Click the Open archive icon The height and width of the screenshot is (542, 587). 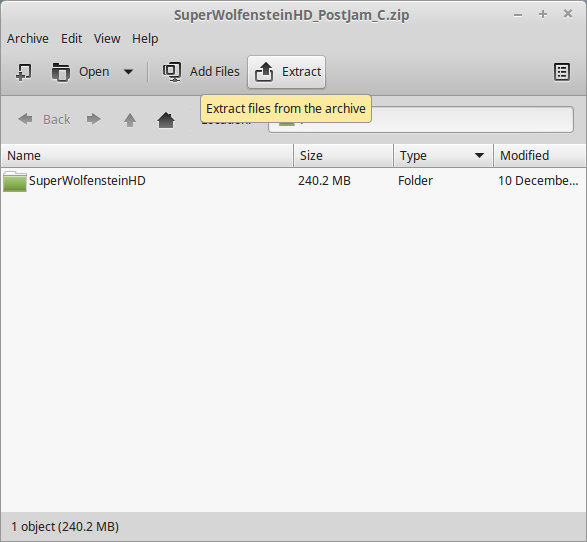click(61, 71)
